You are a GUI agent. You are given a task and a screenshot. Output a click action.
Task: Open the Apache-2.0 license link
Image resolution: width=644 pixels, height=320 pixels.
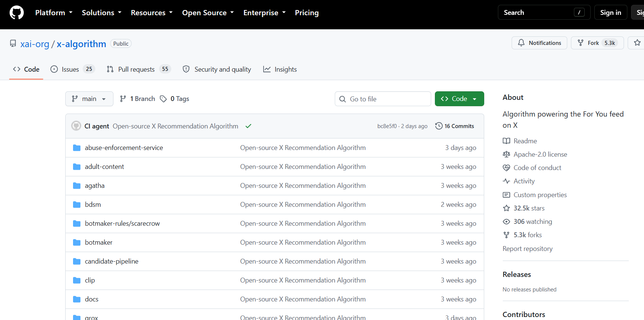pyautogui.click(x=540, y=154)
